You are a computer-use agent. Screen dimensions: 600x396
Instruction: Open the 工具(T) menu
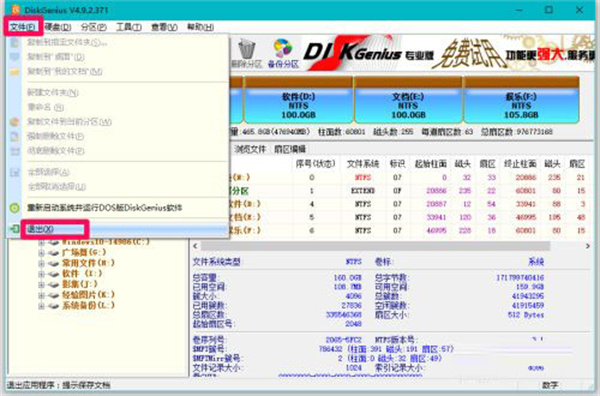point(129,27)
